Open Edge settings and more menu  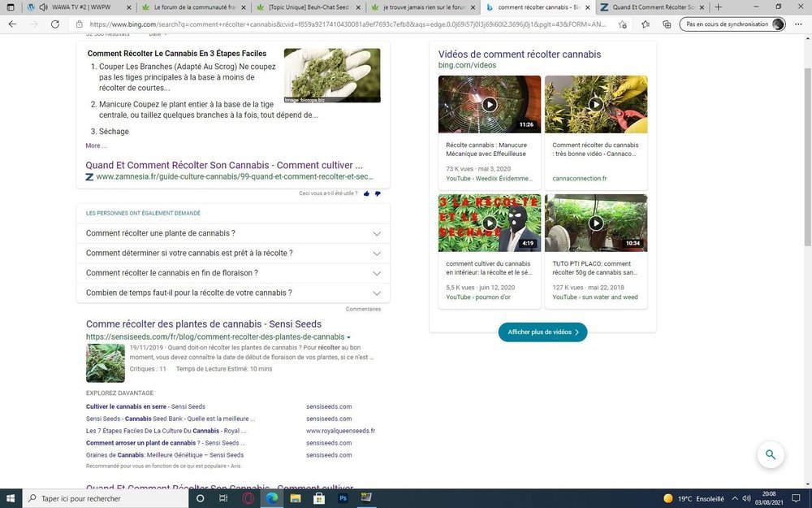(x=798, y=24)
